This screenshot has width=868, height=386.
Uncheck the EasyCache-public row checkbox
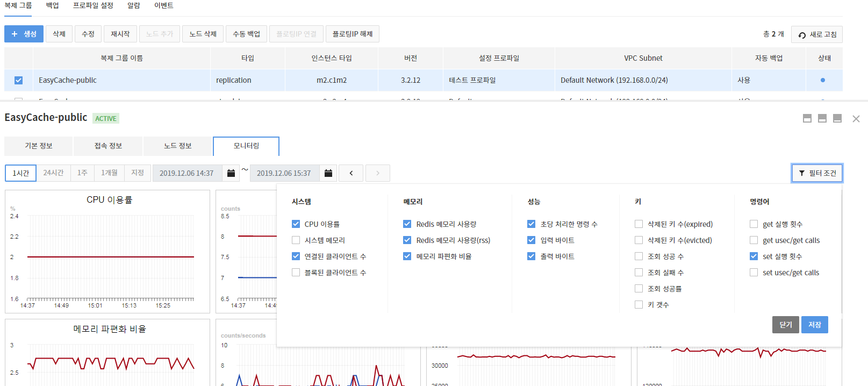tap(19, 80)
